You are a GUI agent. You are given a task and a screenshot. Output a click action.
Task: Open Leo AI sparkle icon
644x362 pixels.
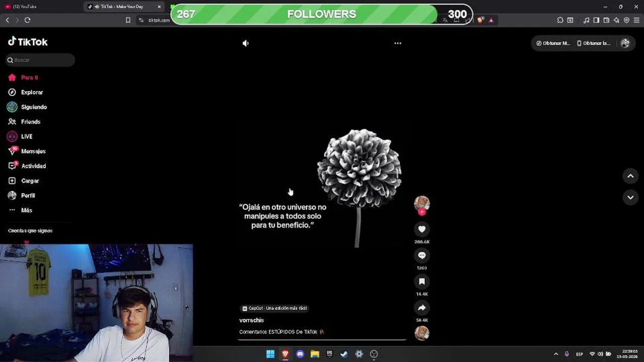tap(616, 20)
